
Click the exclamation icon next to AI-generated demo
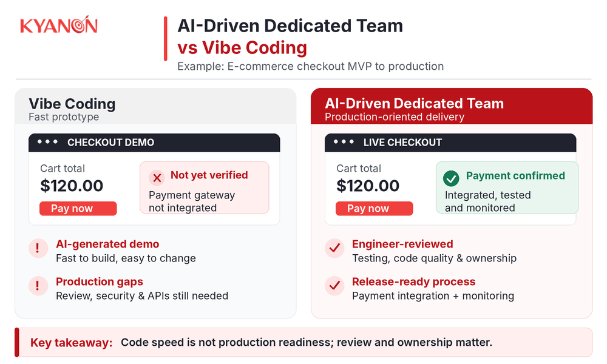point(38,248)
